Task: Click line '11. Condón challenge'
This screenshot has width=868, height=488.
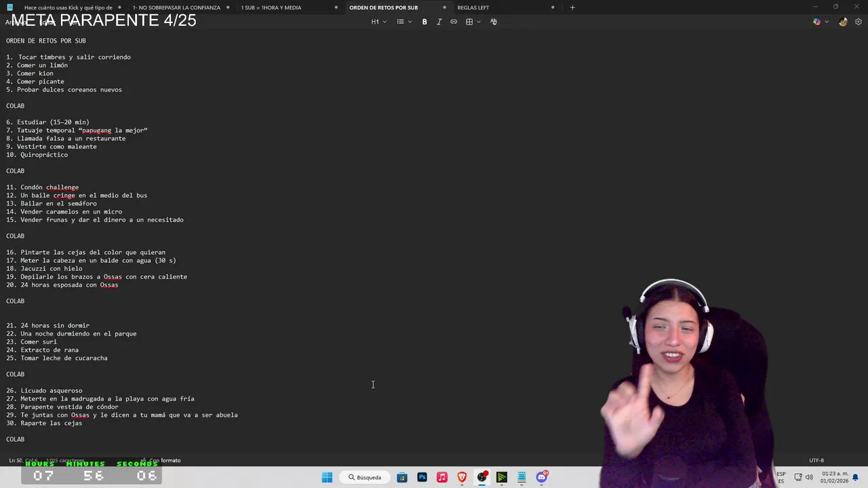Action: tap(42, 187)
